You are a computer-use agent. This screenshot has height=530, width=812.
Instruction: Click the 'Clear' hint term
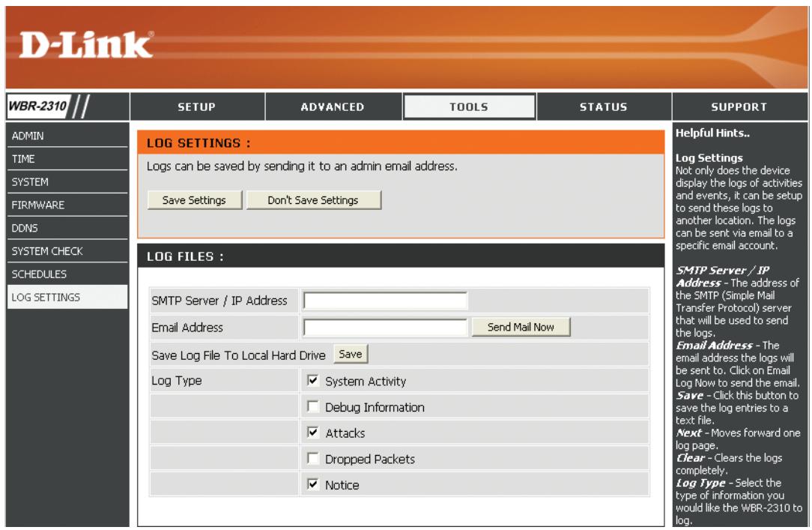pos(691,458)
